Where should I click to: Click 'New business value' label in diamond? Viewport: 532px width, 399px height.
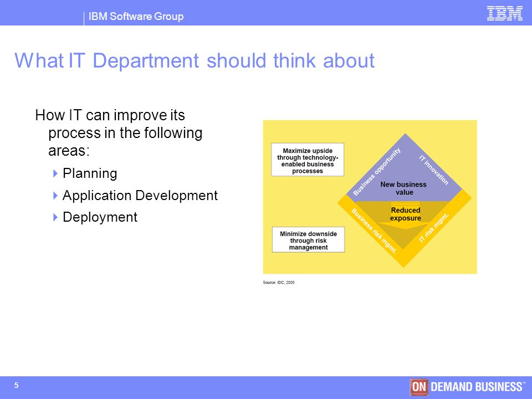click(x=403, y=188)
